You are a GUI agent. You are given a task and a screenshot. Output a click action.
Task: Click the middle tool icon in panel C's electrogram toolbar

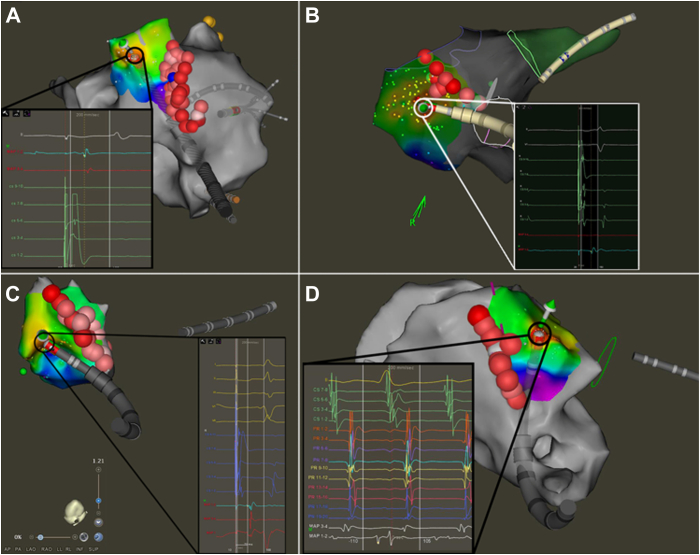[x=211, y=341]
